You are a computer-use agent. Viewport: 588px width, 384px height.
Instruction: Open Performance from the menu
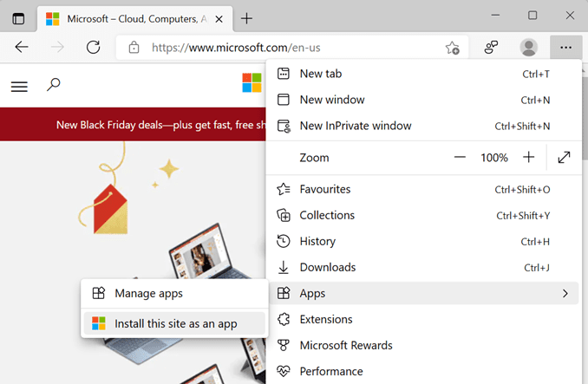pyautogui.click(x=424, y=371)
